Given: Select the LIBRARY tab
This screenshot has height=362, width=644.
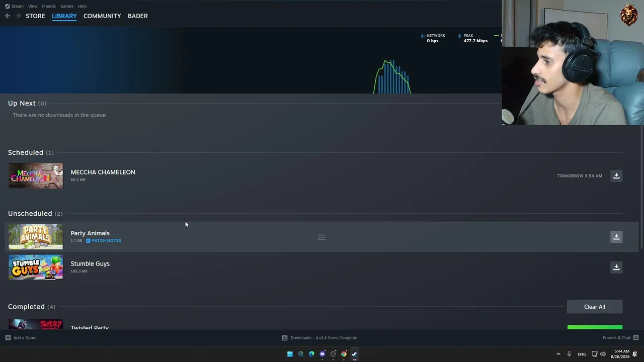Looking at the screenshot, I should point(64,16).
